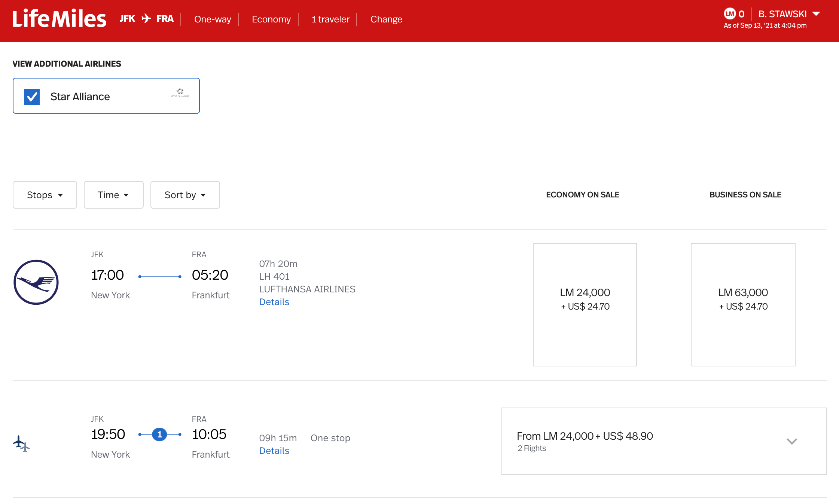Click the multi-airline planes icon on one-stop flight
Viewport: 839px width, 504px height.
[21, 443]
